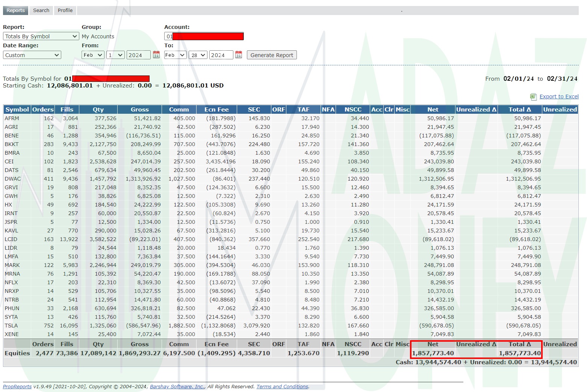Click the Excel export spreadsheet icon

coord(533,97)
